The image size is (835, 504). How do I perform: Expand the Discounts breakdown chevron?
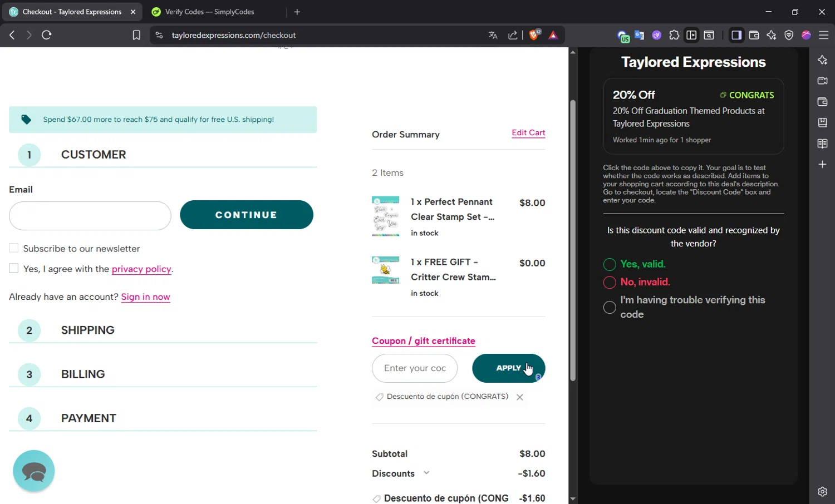(426, 473)
